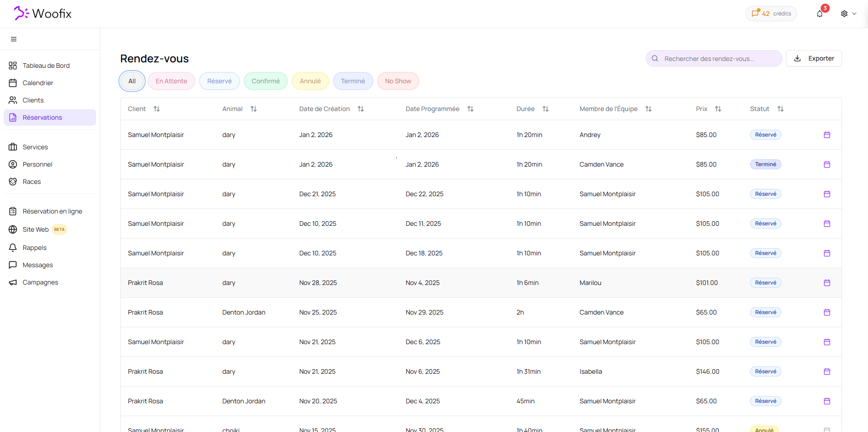Sort table by Client column

[156, 109]
